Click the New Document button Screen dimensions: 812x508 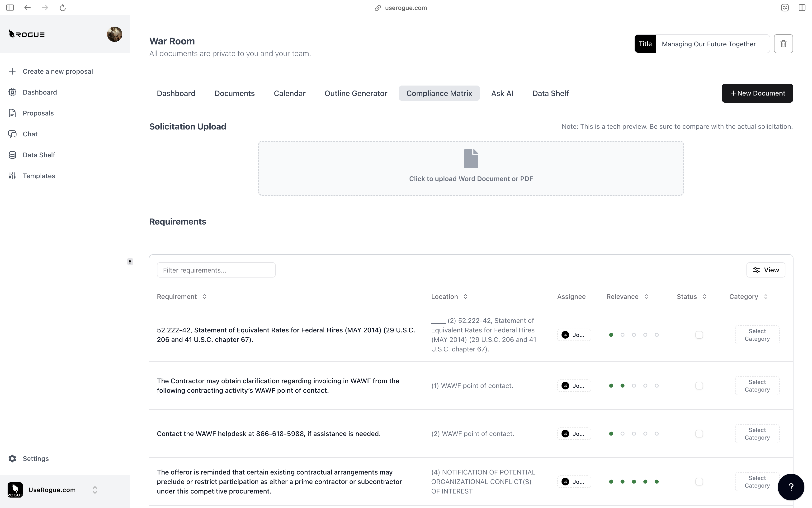[x=757, y=93]
